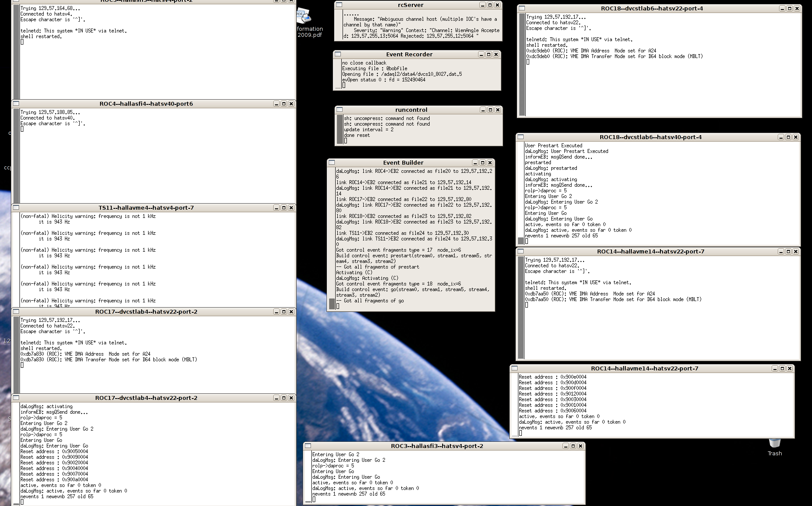This screenshot has width=812, height=506.
Task: Open the formation 2009.pdf desktop icon
Action: 309,23
